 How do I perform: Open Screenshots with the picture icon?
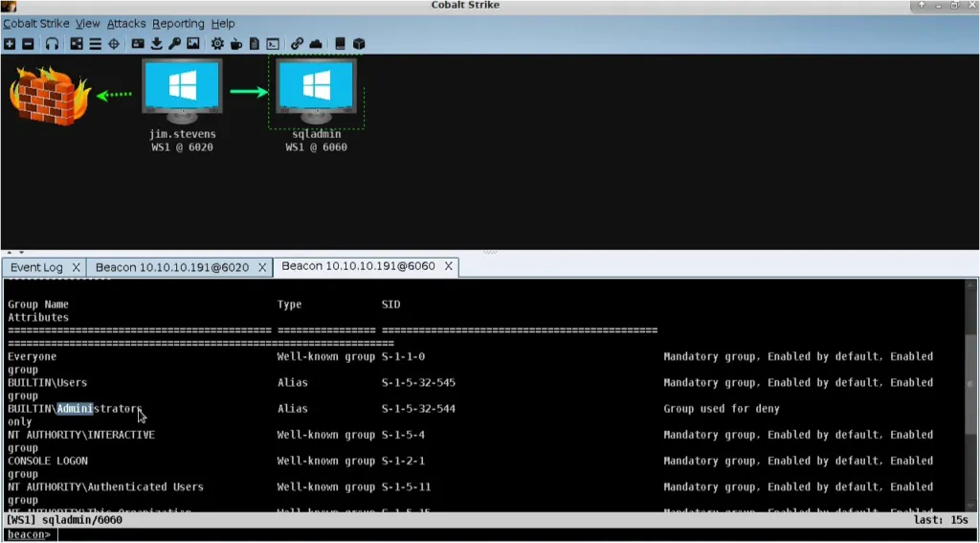(x=193, y=44)
